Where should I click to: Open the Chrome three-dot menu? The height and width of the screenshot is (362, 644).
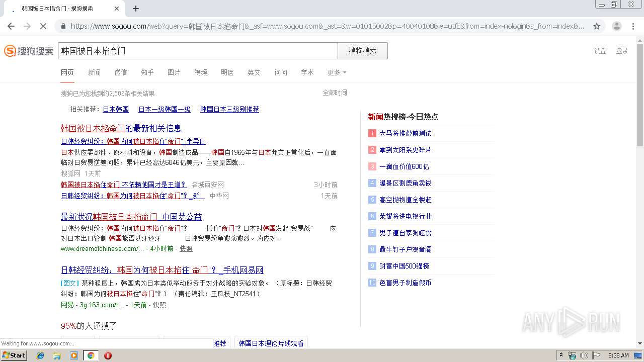pyautogui.click(x=633, y=26)
